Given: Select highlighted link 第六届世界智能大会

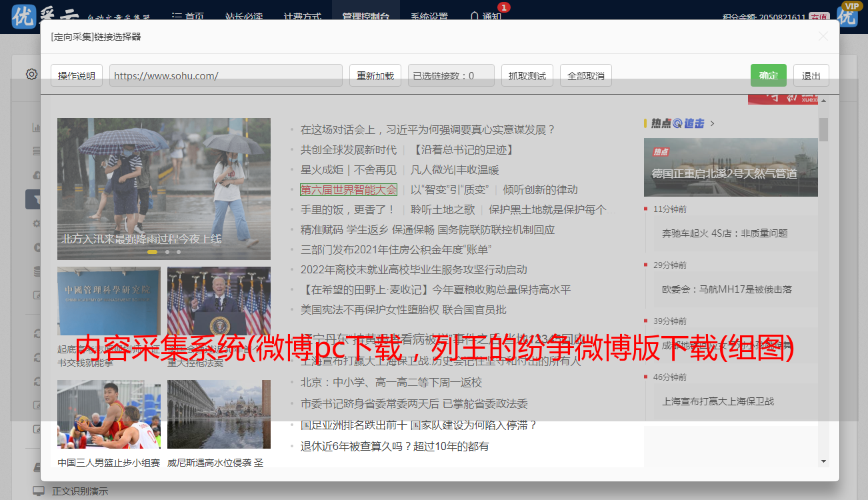Looking at the screenshot, I should [x=349, y=189].
